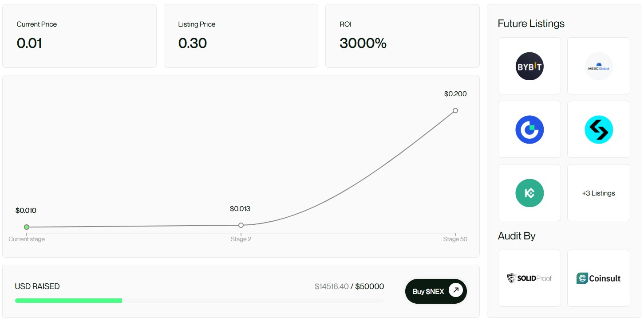The image size is (644, 321).
Task: Click the Stage 2 chart point
Action: 241,225
